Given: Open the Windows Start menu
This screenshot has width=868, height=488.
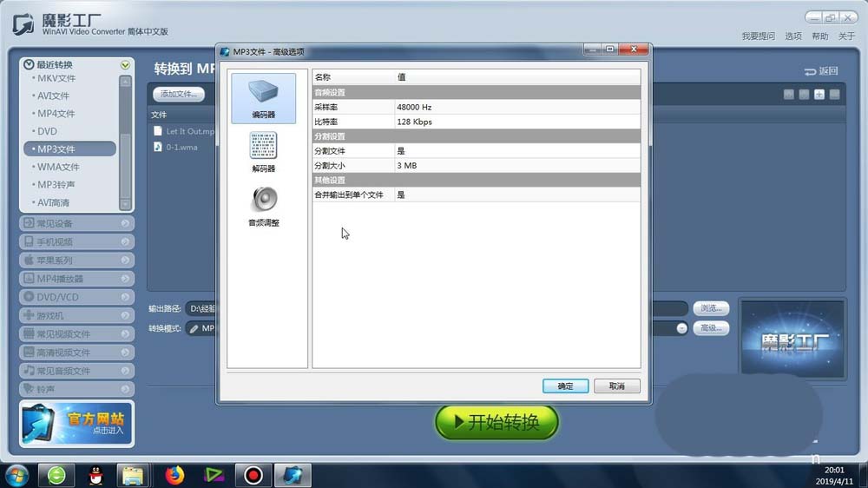Looking at the screenshot, I should point(16,475).
